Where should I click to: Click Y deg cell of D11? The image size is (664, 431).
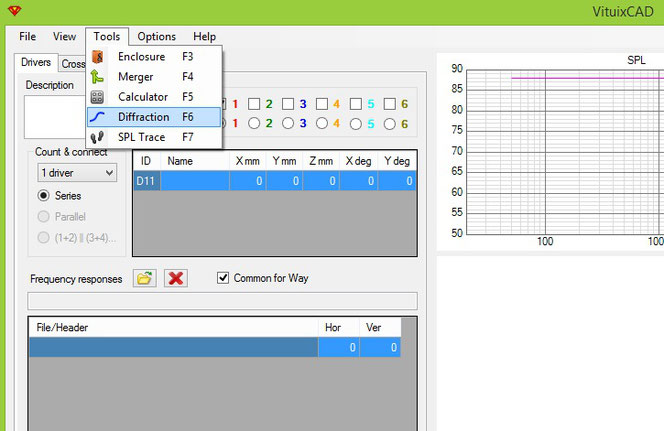(x=397, y=181)
